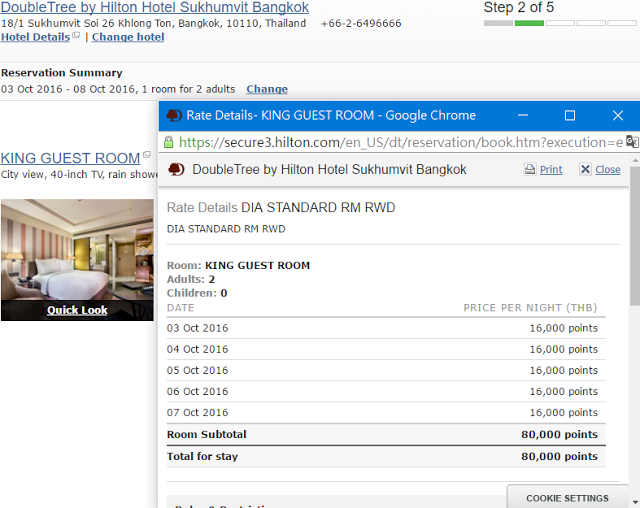
Task: Click the secure3.hilton.com address bar URL
Action: pos(401,142)
